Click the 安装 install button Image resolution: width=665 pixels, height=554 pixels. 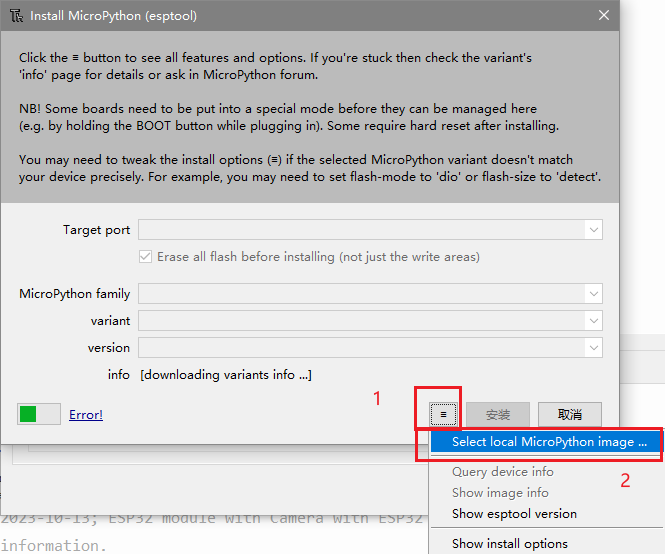pos(498,414)
